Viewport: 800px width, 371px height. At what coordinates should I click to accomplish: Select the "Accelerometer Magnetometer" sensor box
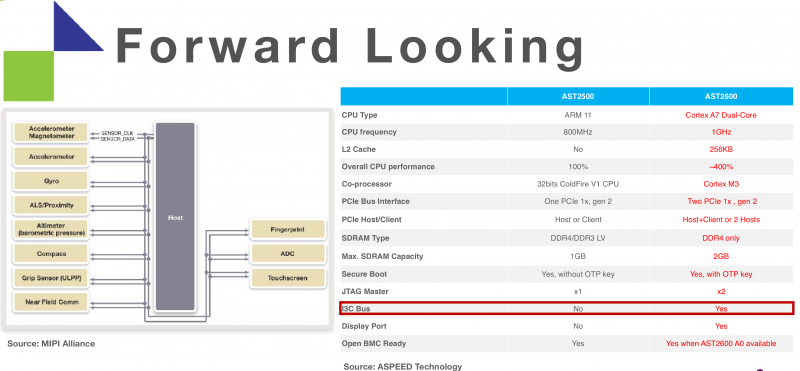click(51, 133)
